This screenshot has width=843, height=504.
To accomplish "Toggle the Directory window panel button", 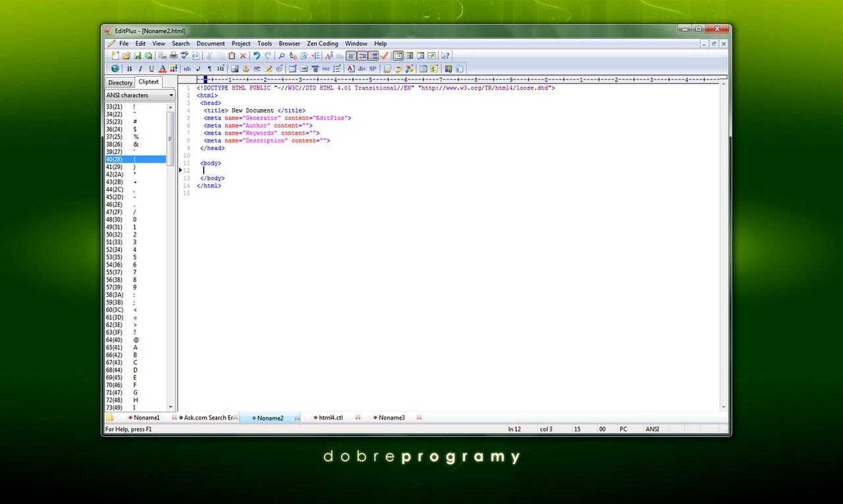I will coord(398,56).
